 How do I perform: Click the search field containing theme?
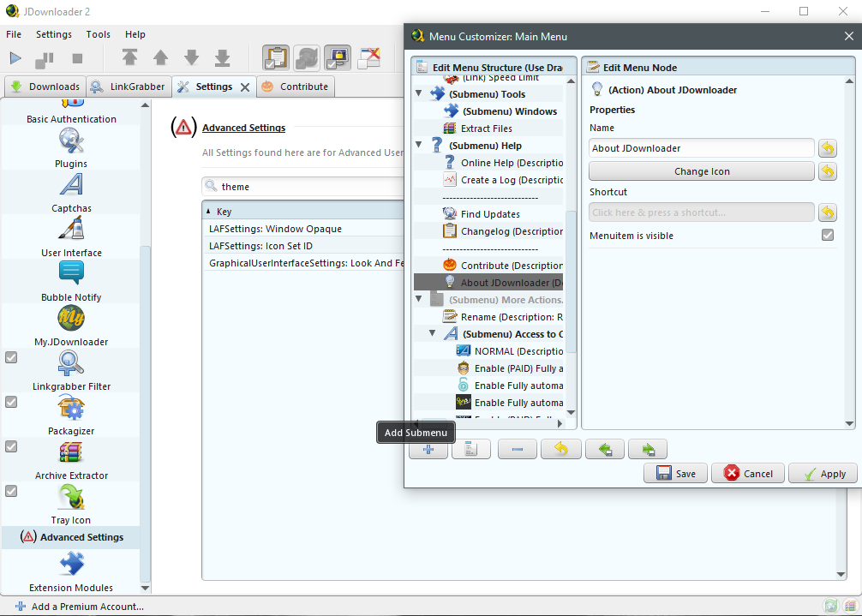pyautogui.click(x=303, y=186)
